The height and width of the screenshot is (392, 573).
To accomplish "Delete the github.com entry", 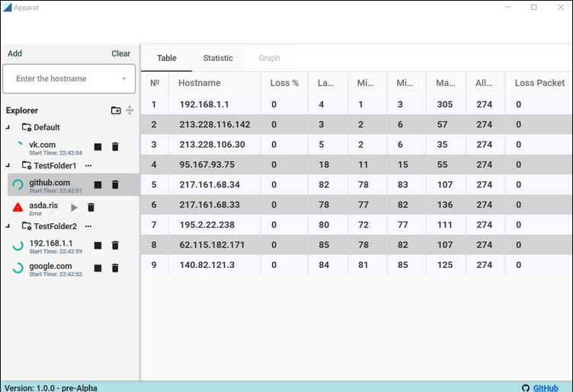I will (x=115, y=185).
